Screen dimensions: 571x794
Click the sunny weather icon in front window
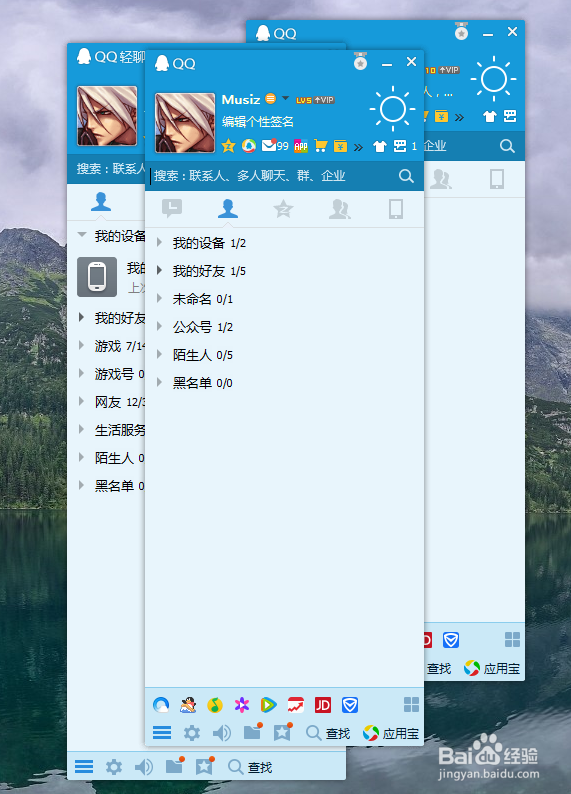(393, 109)
